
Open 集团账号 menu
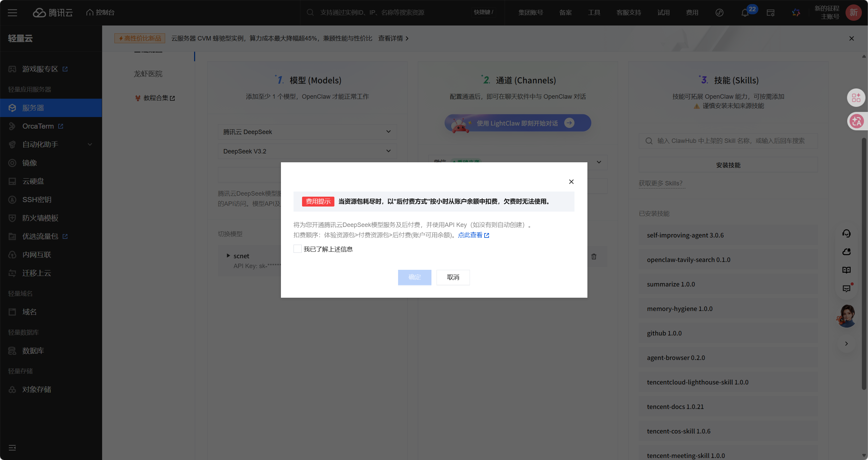[531, 13]
